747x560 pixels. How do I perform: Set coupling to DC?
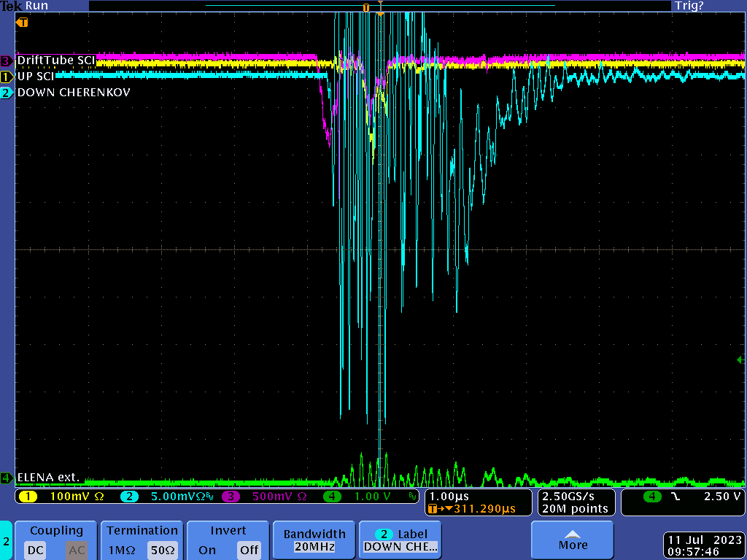(x=36, y=550)
